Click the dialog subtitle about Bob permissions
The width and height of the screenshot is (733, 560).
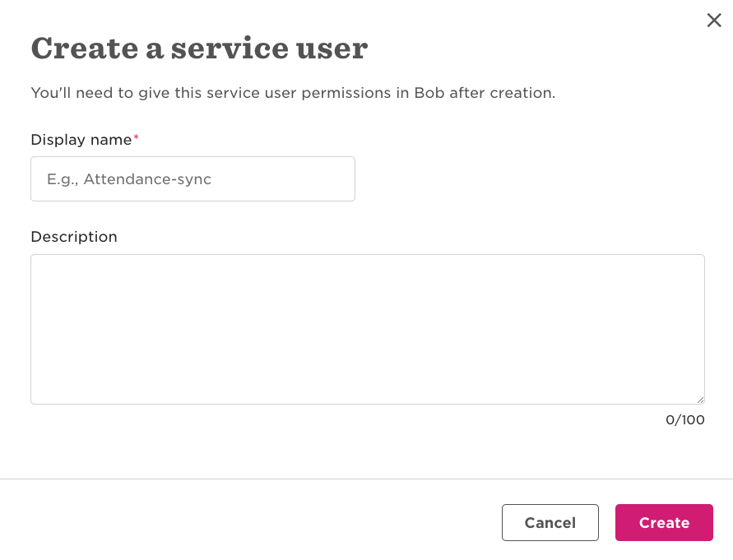coord(294,93)
